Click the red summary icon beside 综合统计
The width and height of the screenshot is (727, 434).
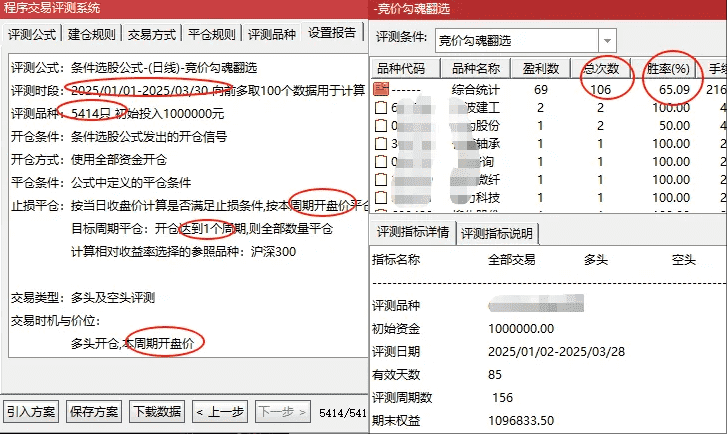[380, 90]
